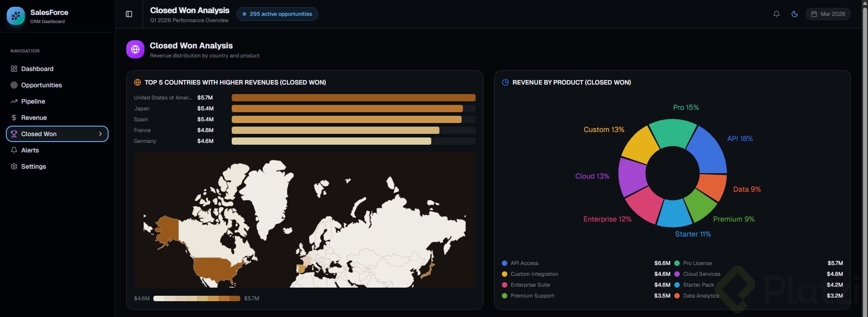The image size is (868, 317).
Task: Click the United States revenue bar
Action: pos(353,98)
